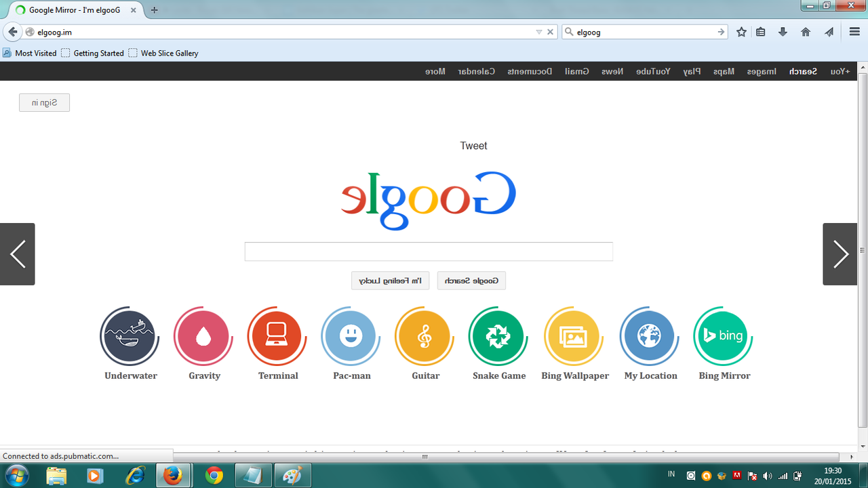The height and width of the screenshot is (488, 868).
Task: Open Web Slice Gallery bookmark
Action: pyautogui.click(x=163, y=53)
